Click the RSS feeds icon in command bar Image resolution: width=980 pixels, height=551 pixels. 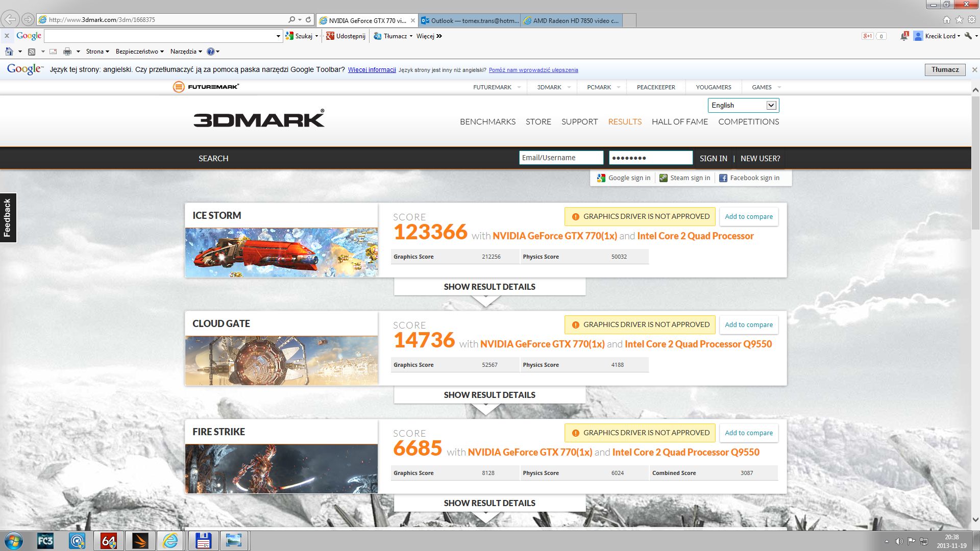pyautogui.click(x=32, y=52)
